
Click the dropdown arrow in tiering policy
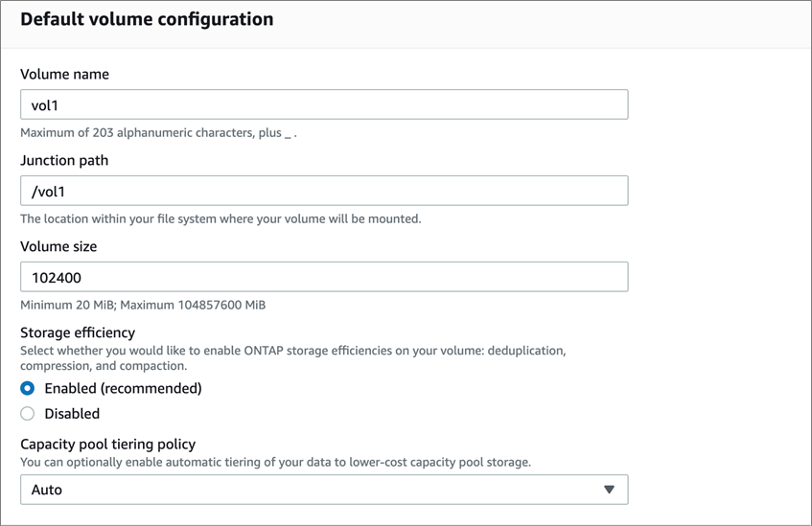pos(609,490)
